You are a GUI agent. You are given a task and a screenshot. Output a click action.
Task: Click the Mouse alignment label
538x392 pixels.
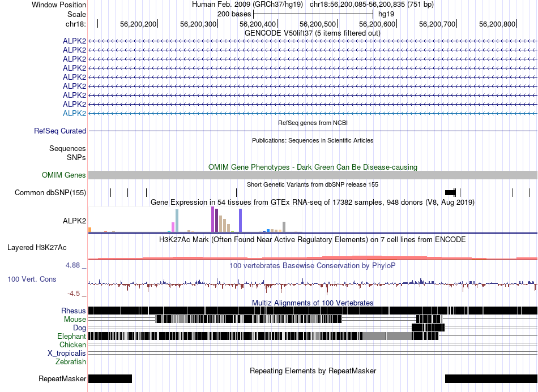click(x=75, y=320)
